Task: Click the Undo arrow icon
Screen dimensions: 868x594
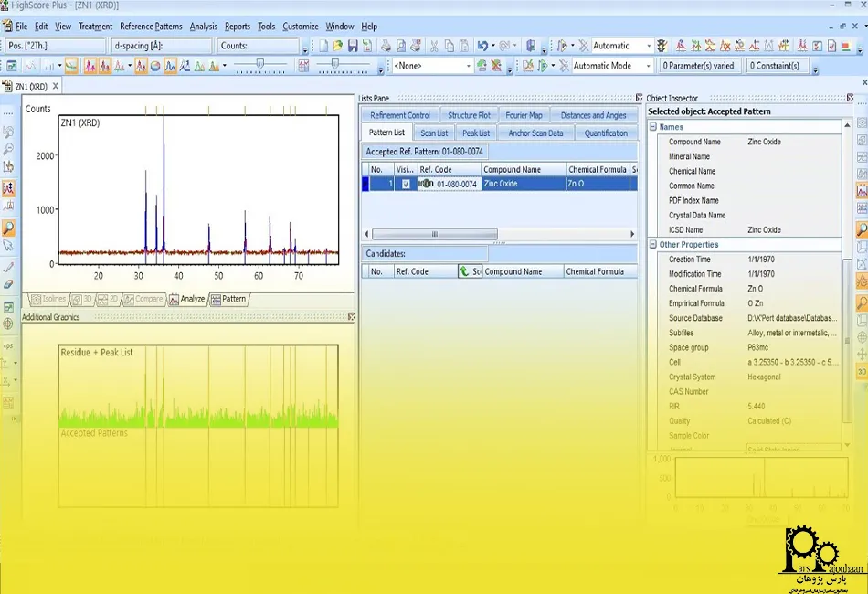Action: click(x=482, y=46)
